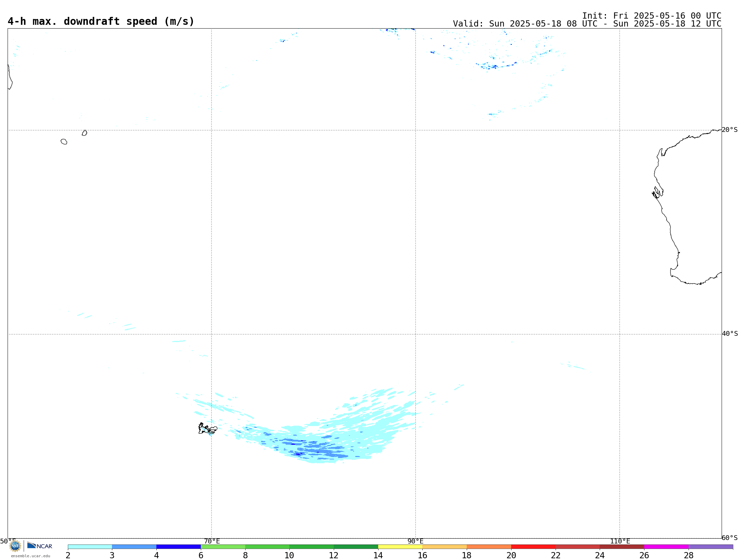The image size is (744, 560).
Task: Click the Réunion island outline
Action: coord(64,142)
